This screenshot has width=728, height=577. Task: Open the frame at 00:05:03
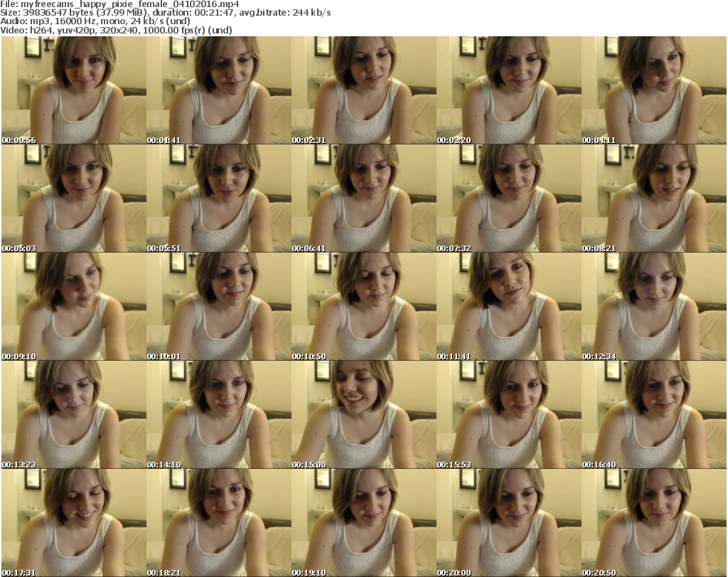(x=74, y=198)
